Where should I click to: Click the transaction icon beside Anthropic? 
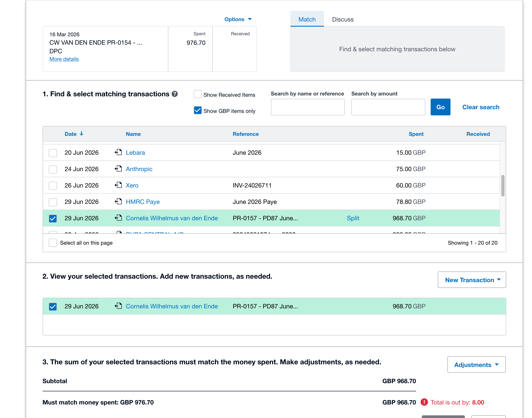click(x=118, y=169)
